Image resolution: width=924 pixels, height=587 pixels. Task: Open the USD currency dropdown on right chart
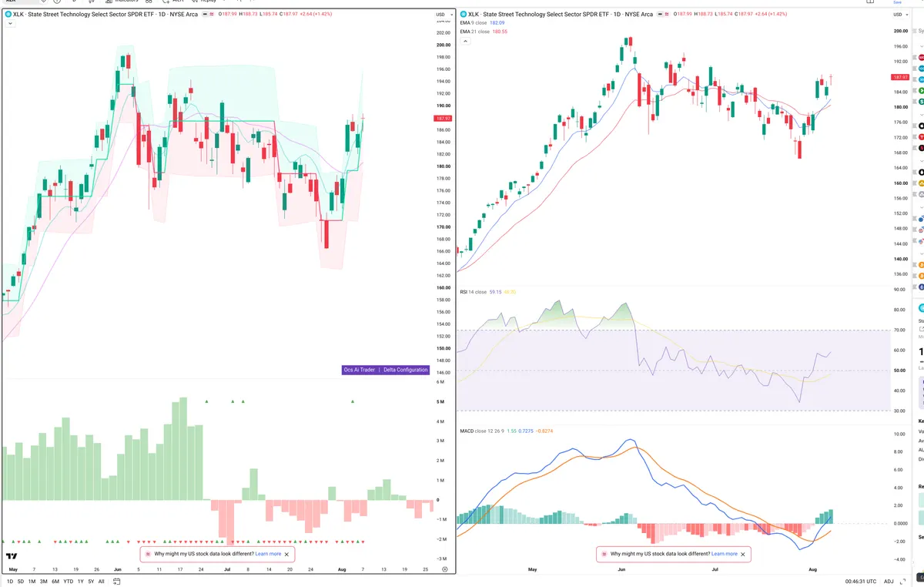point(900,14)
